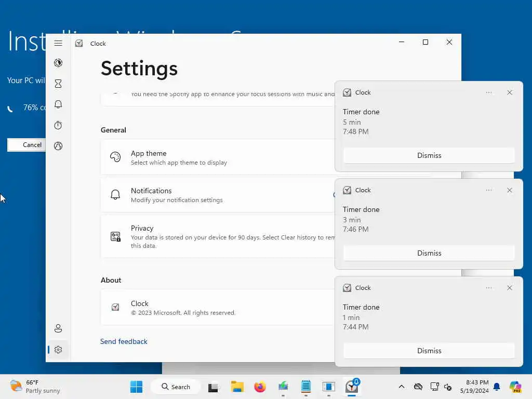Launch Firefox from the taskbar
532x399 pixels.
coord(260,387)
